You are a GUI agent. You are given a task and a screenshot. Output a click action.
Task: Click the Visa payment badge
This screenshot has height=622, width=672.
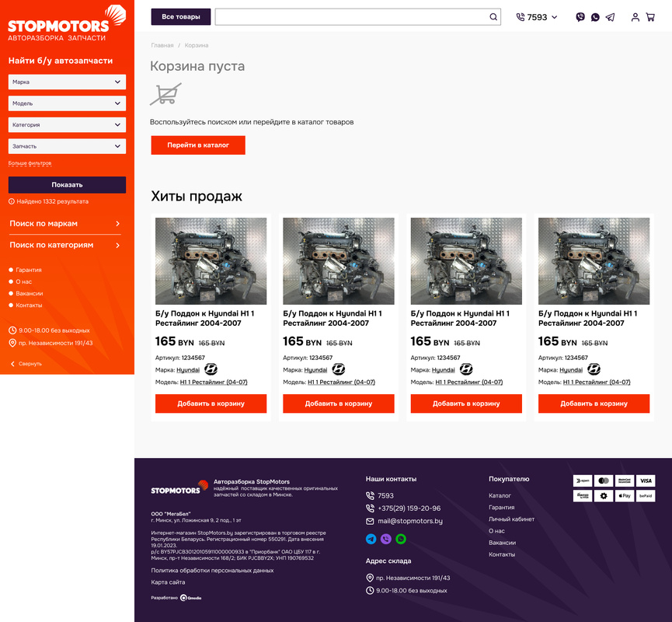[x=646, y=480]
